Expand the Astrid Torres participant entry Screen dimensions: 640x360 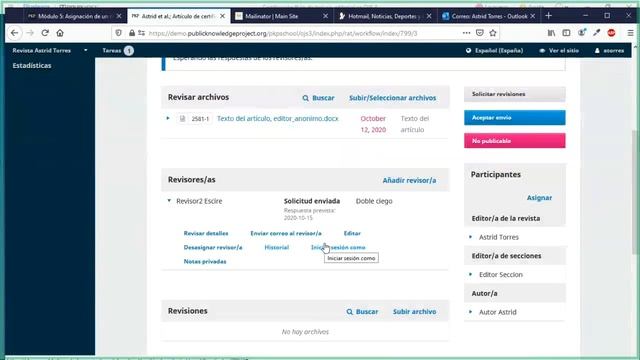coord(471,237)
